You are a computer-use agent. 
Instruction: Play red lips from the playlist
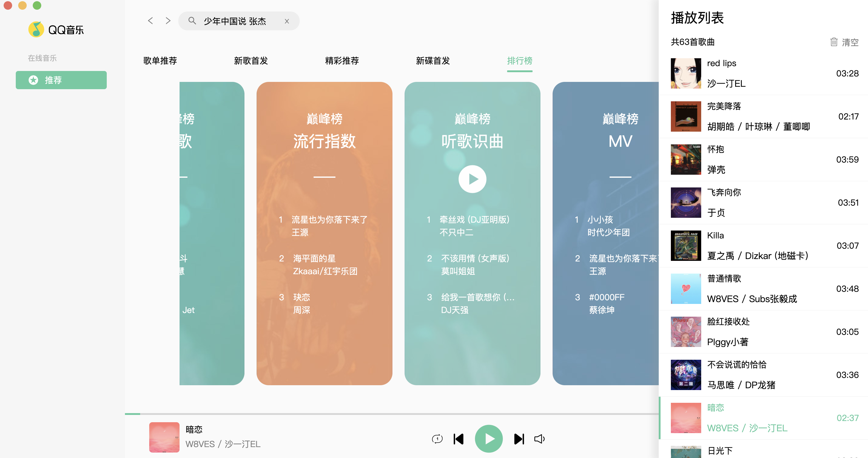(x=763, y=73)
